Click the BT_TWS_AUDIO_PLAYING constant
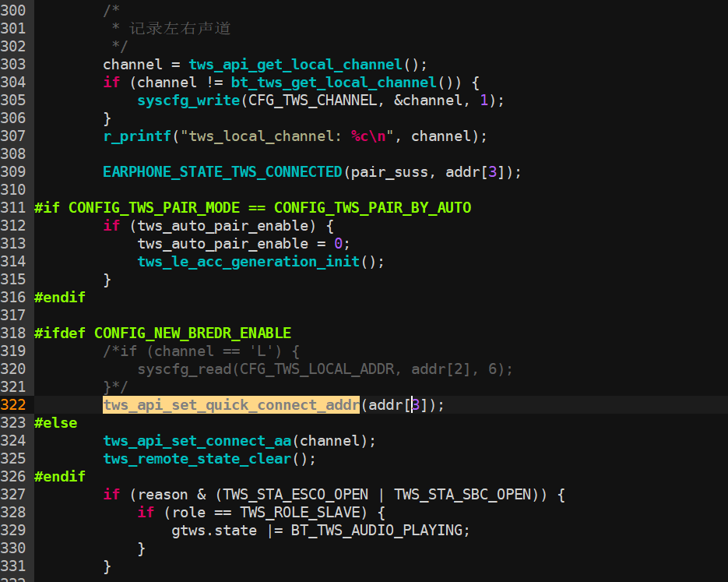The height and width of the screenshot is (582, 728). (377, 531)
